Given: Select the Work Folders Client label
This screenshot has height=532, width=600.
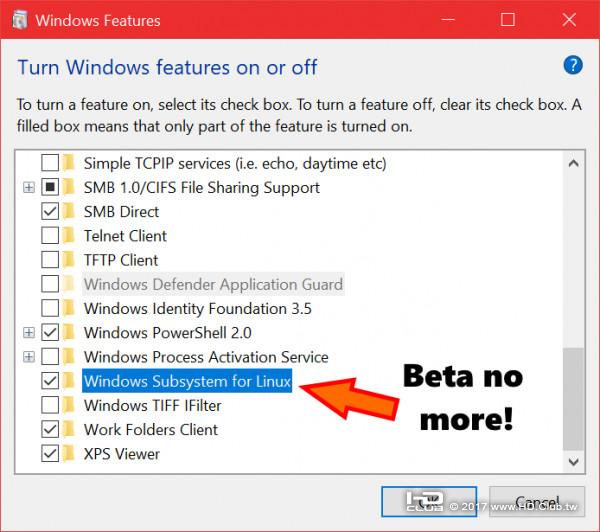Looking at the screenshot, I should click(x=151, y=430).
